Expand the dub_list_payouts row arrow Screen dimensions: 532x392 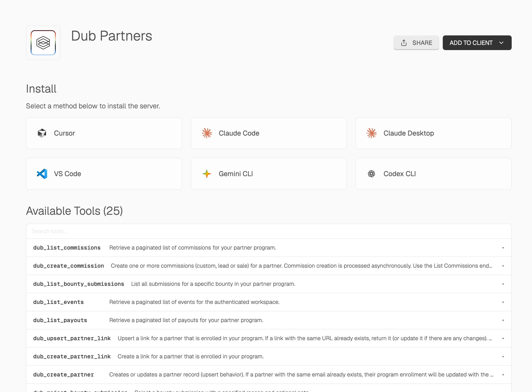503,320
